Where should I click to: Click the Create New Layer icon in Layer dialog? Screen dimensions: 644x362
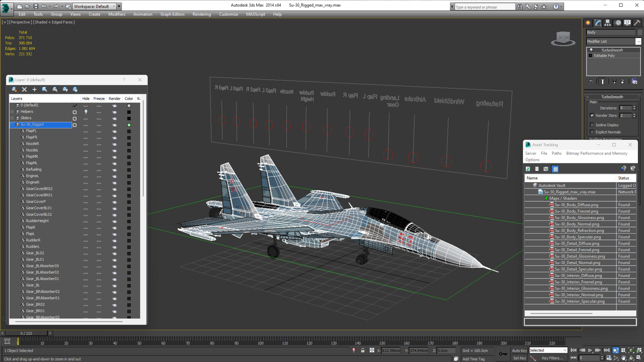point(14,89)
